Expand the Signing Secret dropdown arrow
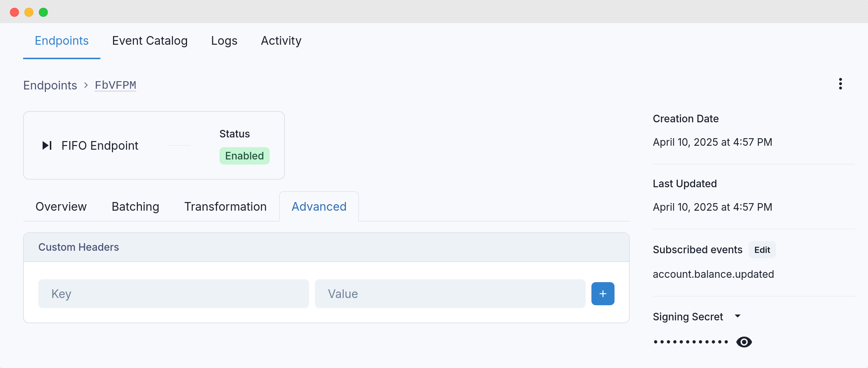This screenshot has width=868, height=368. point(738,316)
